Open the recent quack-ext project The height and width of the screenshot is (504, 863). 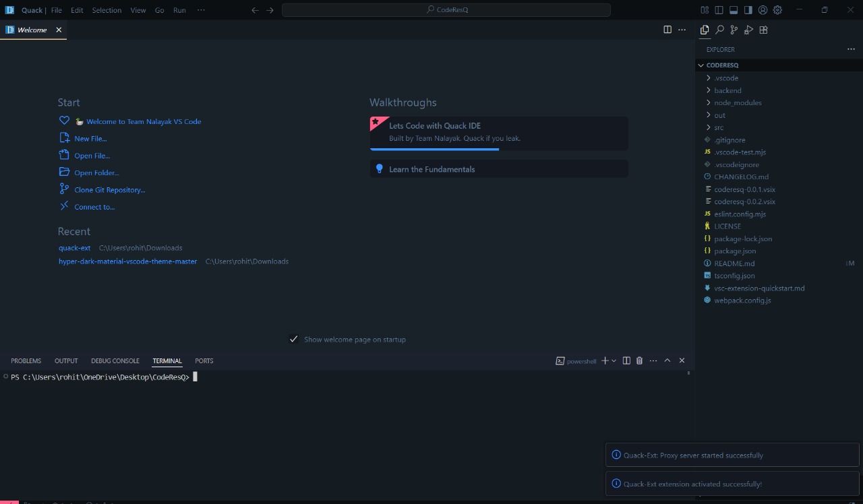click(74, 247)
